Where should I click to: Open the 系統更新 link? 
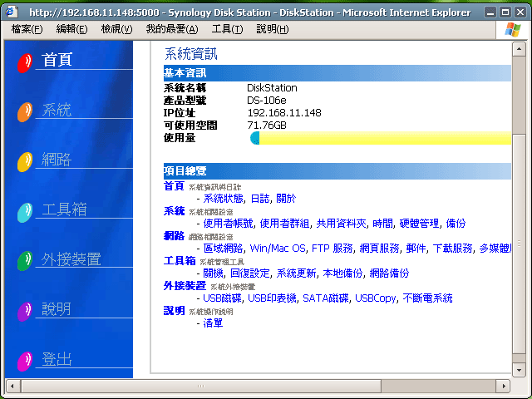297,273
